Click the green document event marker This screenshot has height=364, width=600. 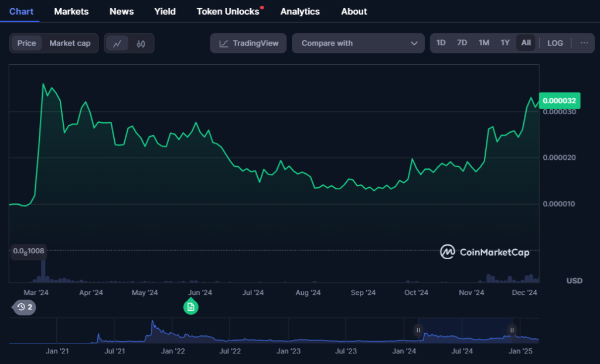click(190, 307)
